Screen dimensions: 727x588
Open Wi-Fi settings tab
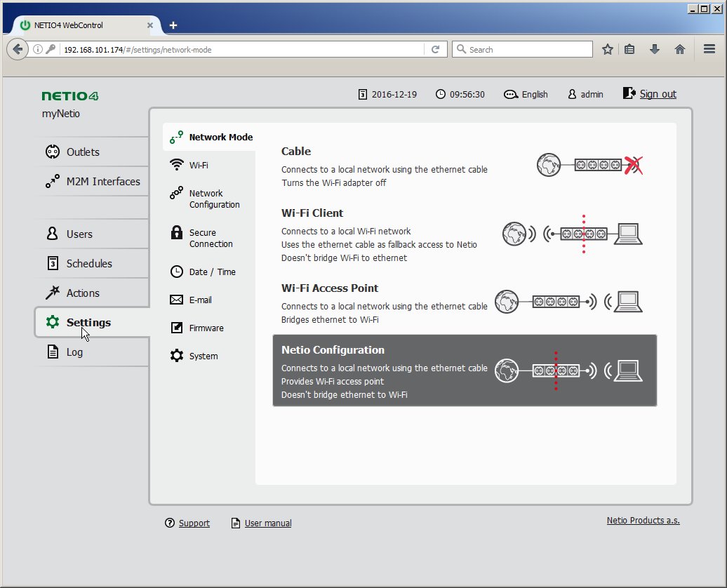(x=199, y=166)
